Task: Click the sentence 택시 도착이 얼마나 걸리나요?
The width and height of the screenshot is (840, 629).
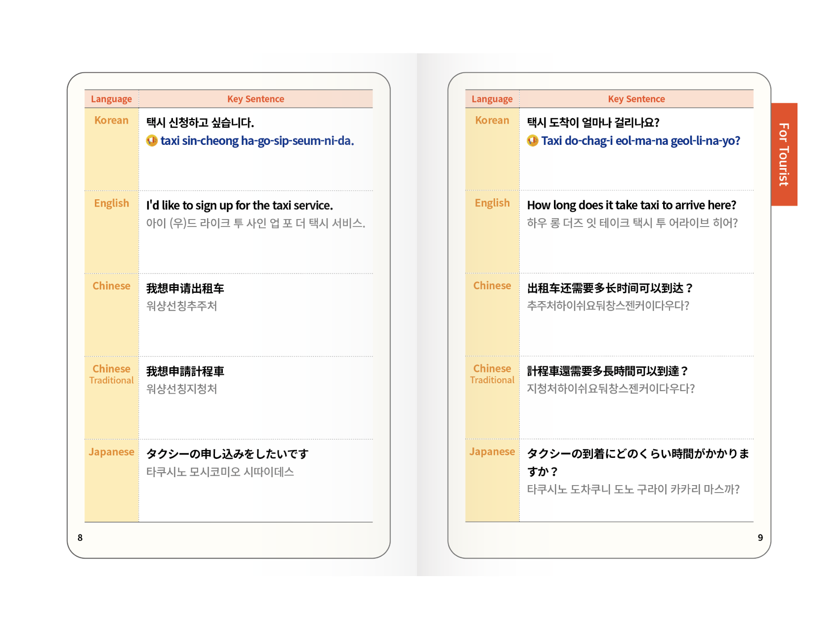Action: pyautogui.click(x=593, y=123)
